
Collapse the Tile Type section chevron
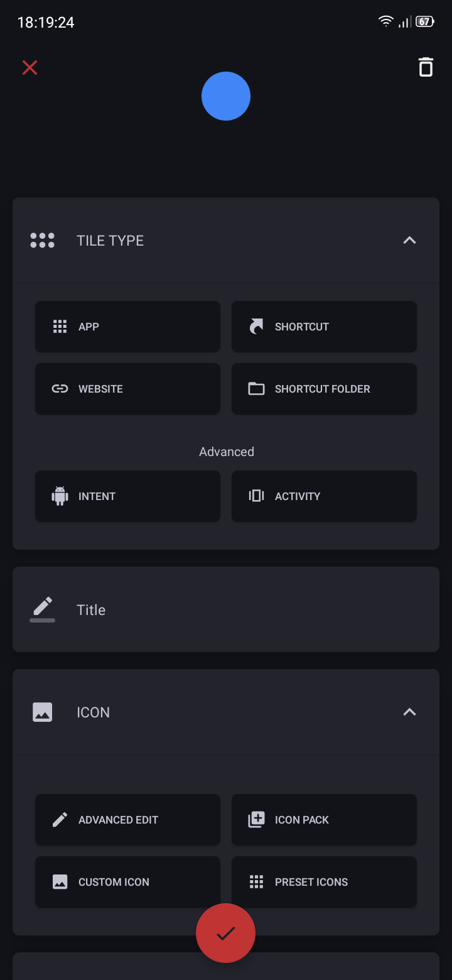(x=409, y=241)
